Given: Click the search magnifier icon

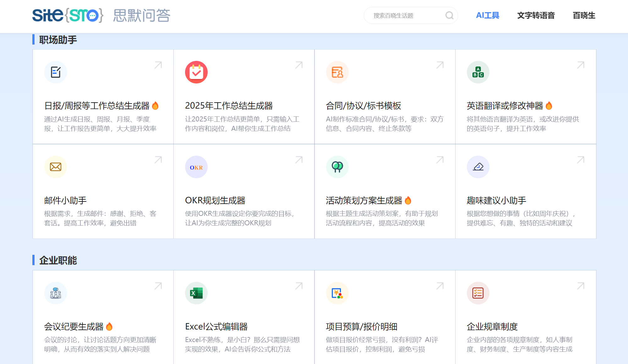Looking at the screenshot, I should [x=450, y=15].
